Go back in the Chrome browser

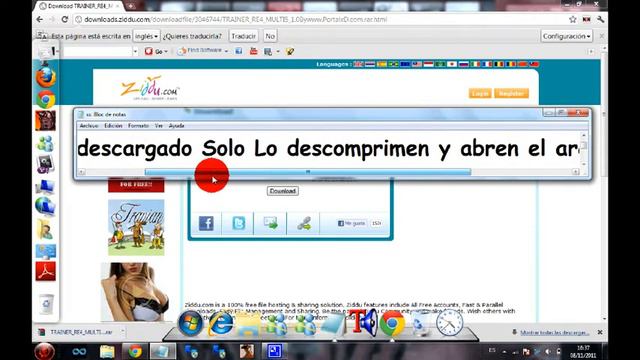[x=40, y=19]
